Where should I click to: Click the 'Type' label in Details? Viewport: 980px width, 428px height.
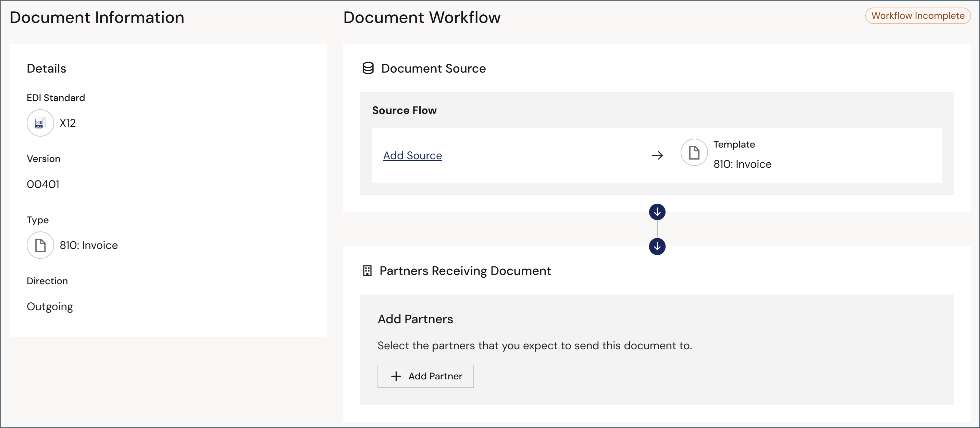pyautogui.click(x=38, y=220)
